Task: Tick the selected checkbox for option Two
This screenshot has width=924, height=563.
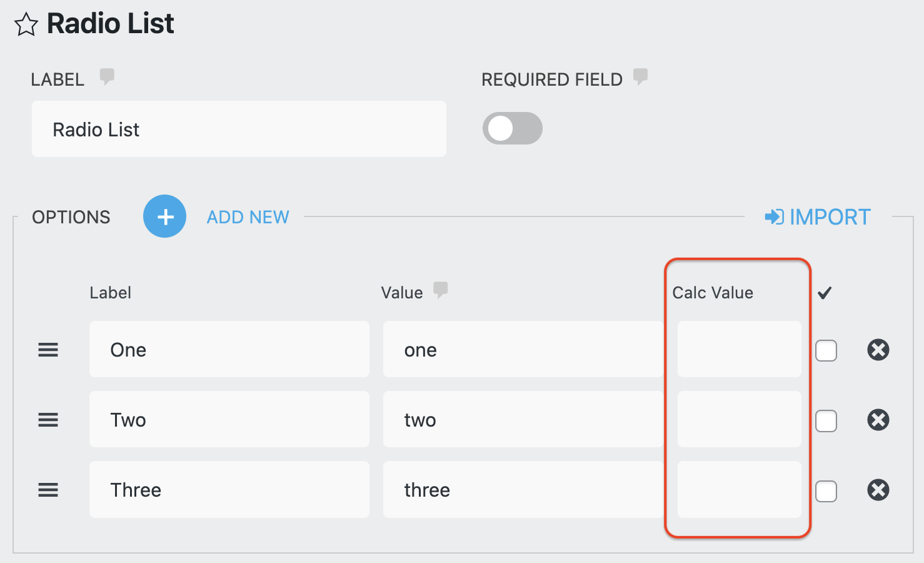Action: click(826, 420)
